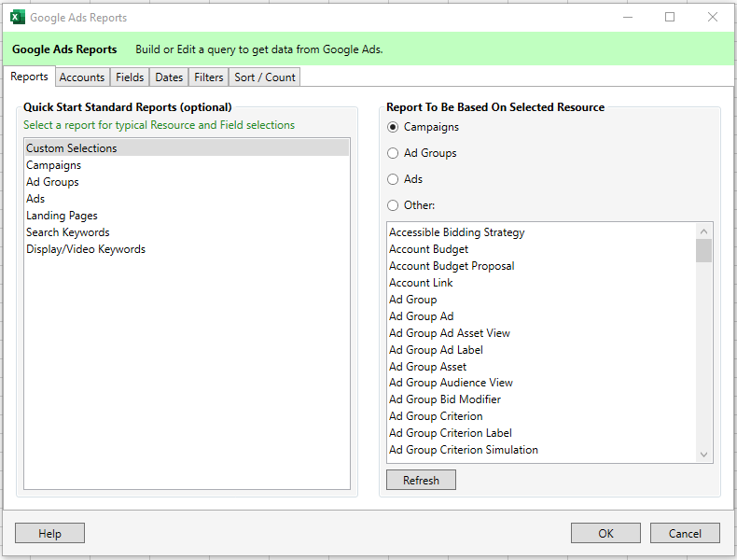
Task: Open the Accounts tab
Action: click(82, 77)
